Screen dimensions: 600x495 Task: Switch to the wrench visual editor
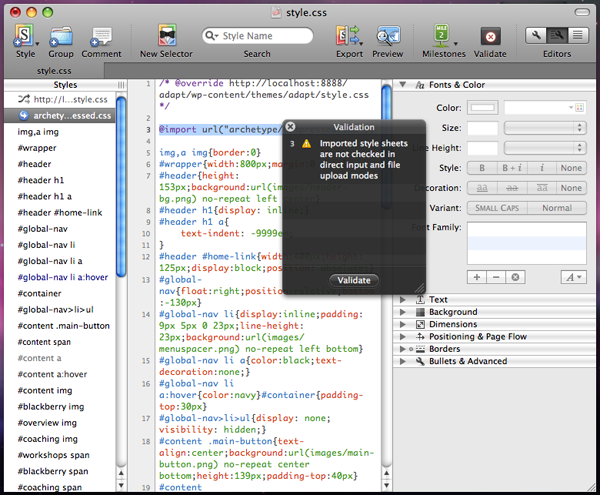536,36
